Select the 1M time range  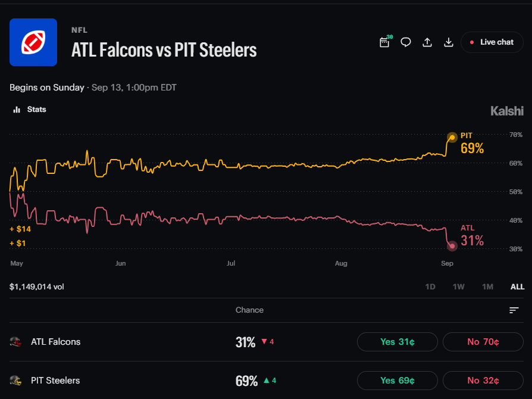487,286
